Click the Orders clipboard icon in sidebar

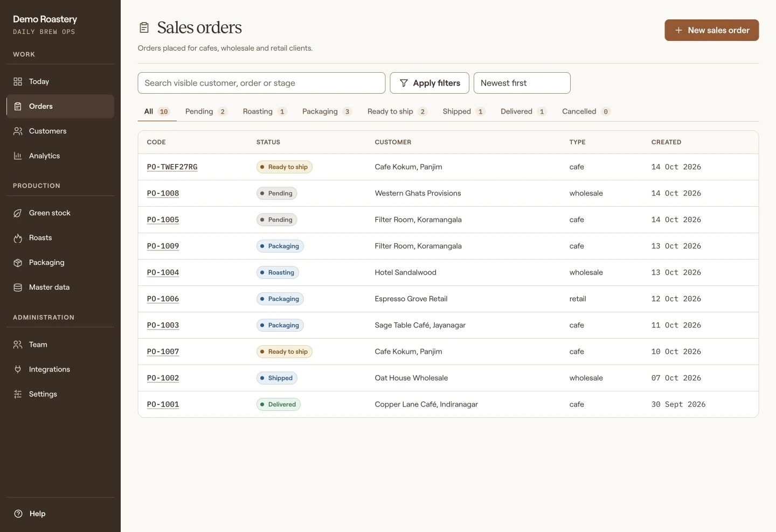point(18,106)
